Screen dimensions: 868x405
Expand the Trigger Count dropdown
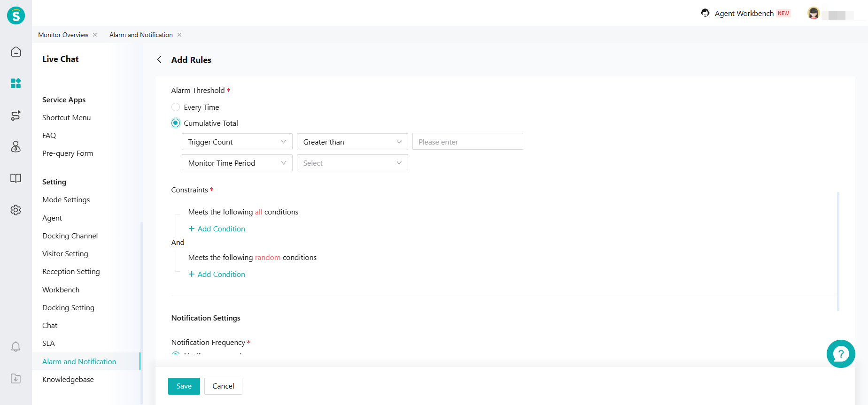point(237,142)
